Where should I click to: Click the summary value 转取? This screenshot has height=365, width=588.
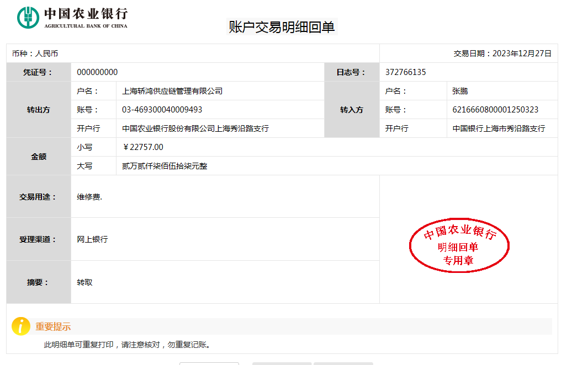84,282
